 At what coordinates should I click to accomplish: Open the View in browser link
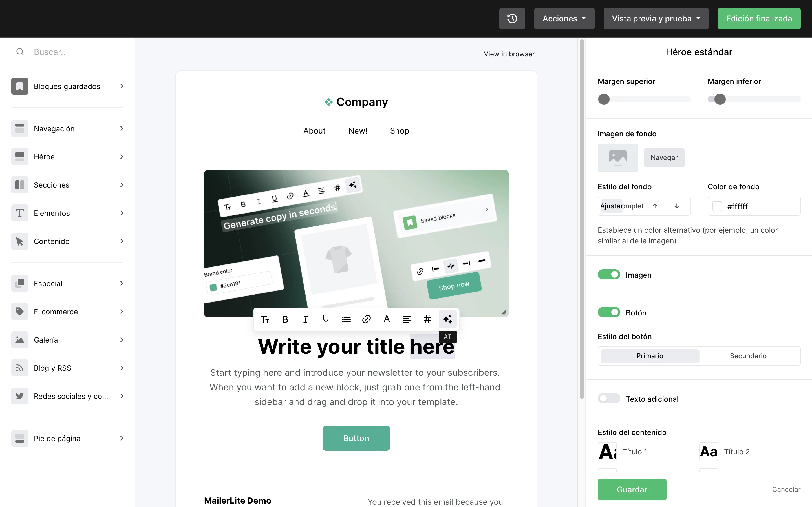click(509, 54)
